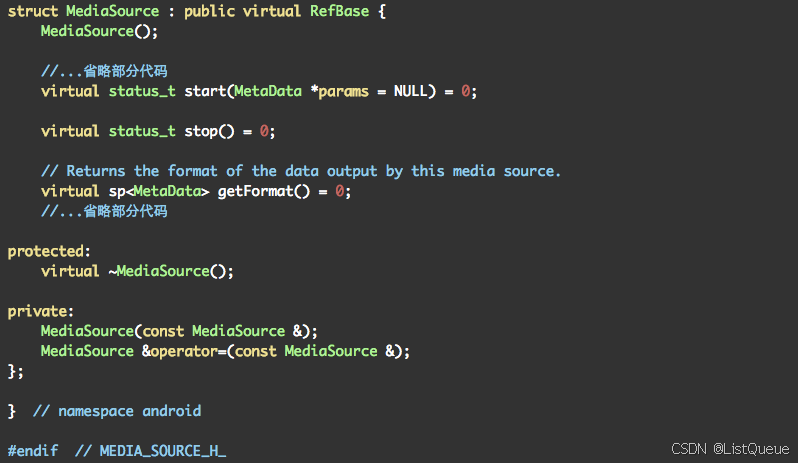Screen dimensions: 798x463
Task: Click the second 省略部分代码 comment
Action: [x=104, y=211]
